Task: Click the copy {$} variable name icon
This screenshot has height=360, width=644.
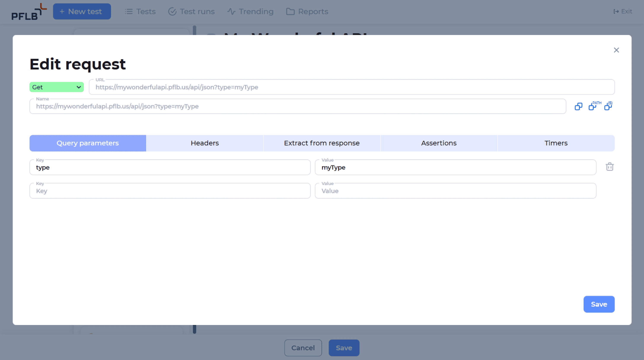Action: [608, 106]
